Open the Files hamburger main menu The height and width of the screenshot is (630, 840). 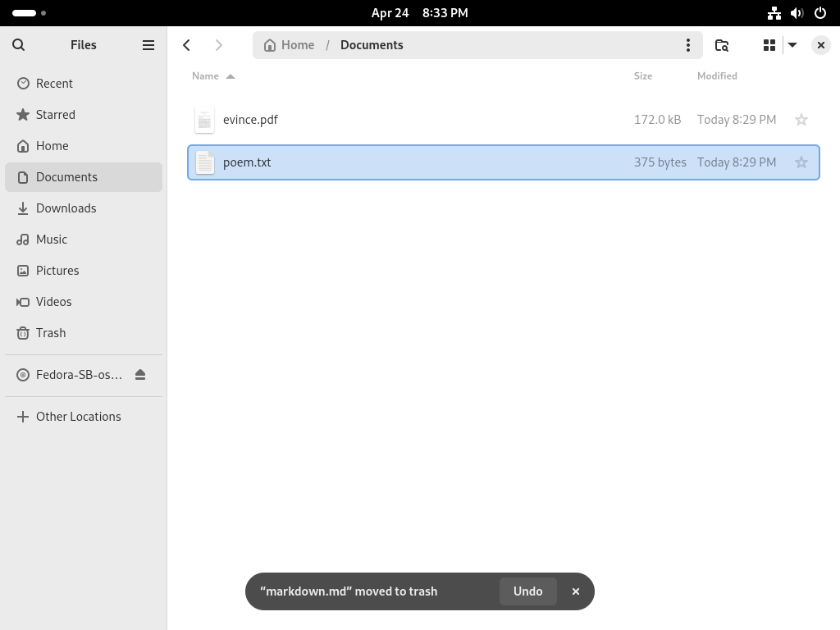point(148,45)
